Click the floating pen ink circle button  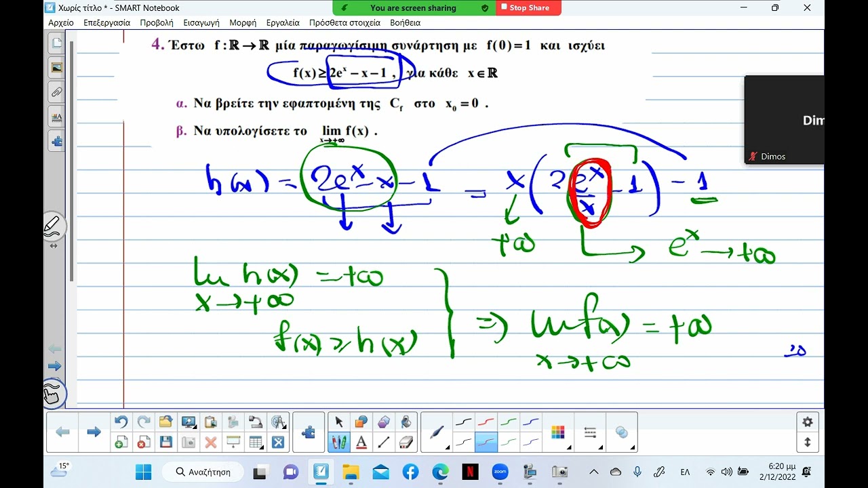[x=54, y=226]
